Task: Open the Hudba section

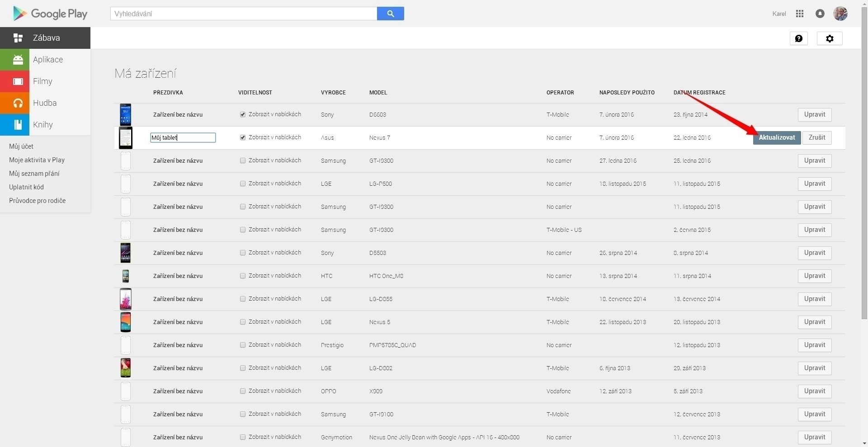Action: click(45, 103)
